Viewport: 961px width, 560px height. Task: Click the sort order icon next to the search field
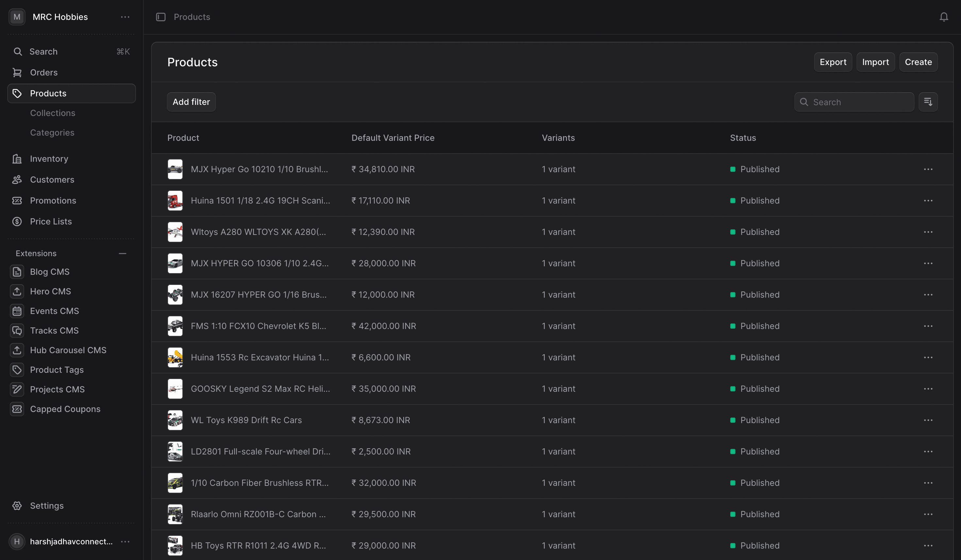(928, 102)
